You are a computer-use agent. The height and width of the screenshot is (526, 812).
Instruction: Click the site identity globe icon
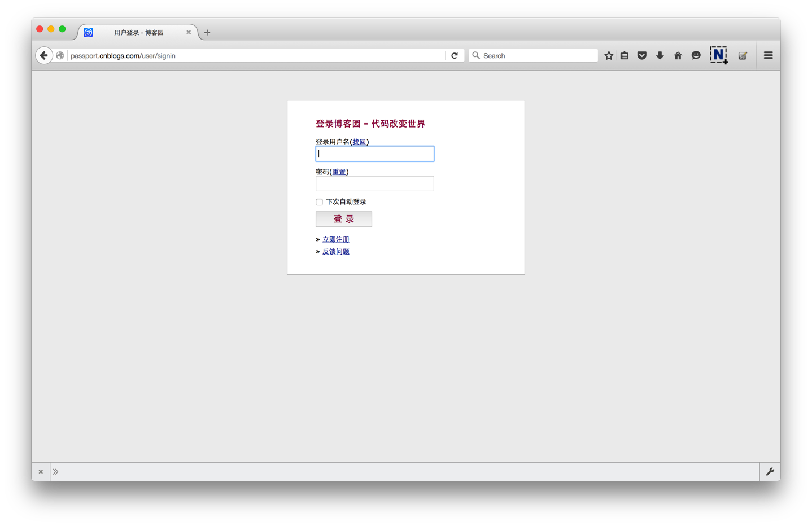point(60,55)
